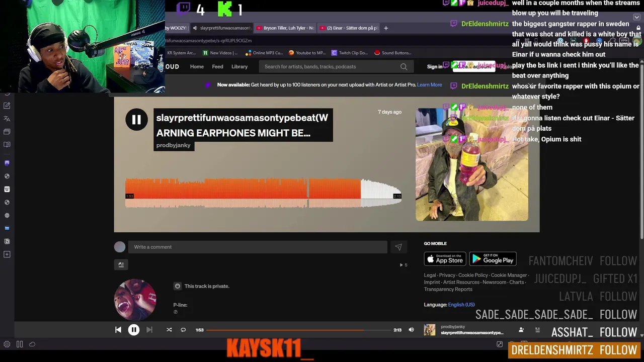Skip to the next track
The width and height of the screenshot is (644, 362).
(149, 330)
